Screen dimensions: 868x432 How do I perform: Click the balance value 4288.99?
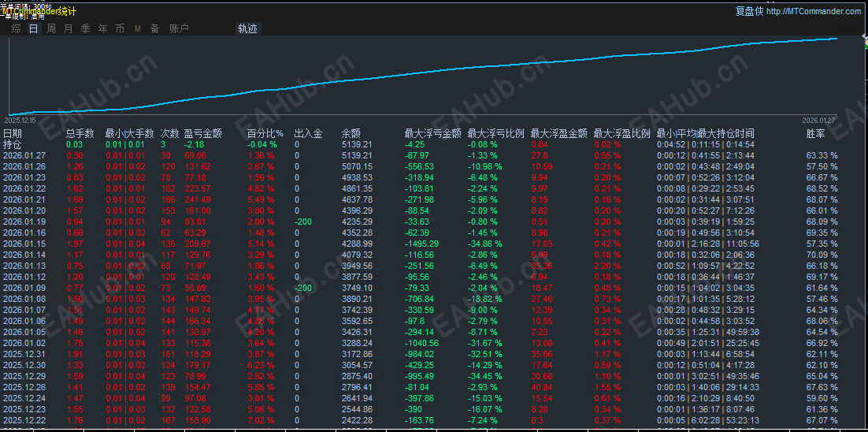click(x=357, y=243)
